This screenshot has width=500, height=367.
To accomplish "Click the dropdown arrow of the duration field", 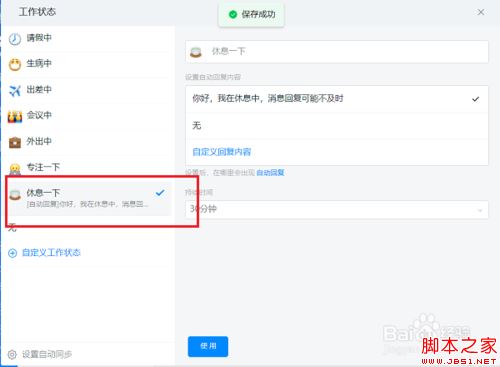I will [x=480, y=210].
